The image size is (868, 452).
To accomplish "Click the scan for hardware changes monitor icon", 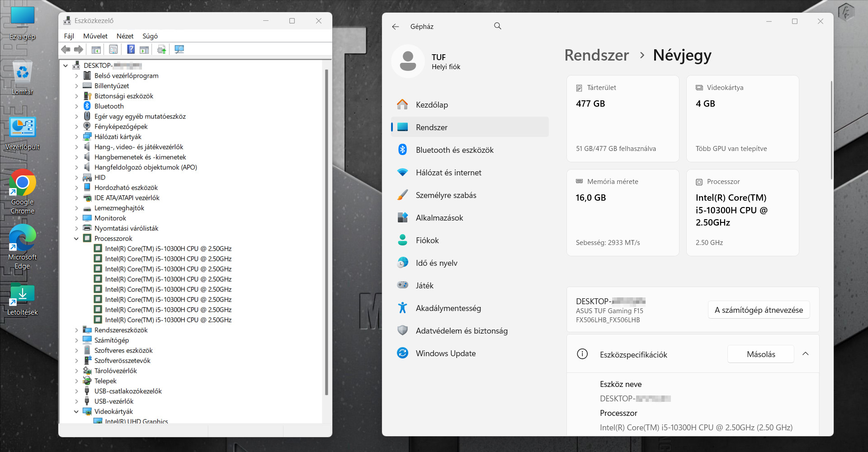I will [179, 50].
